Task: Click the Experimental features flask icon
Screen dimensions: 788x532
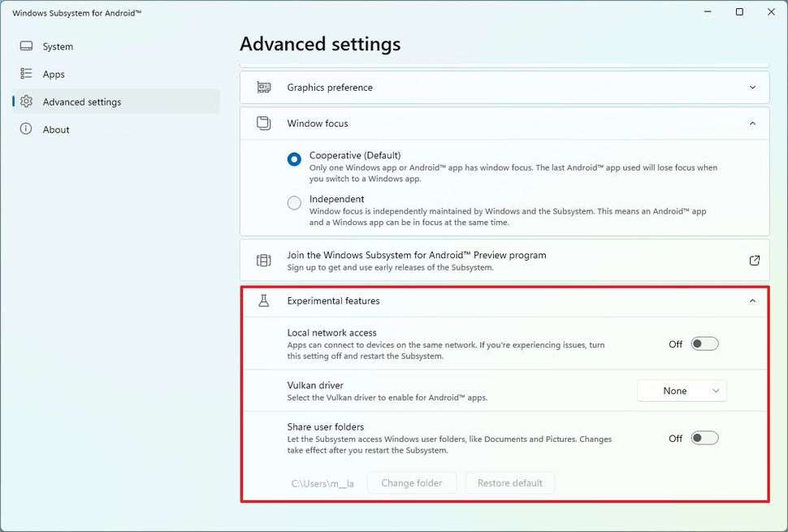Action: [x=264, y=301]
